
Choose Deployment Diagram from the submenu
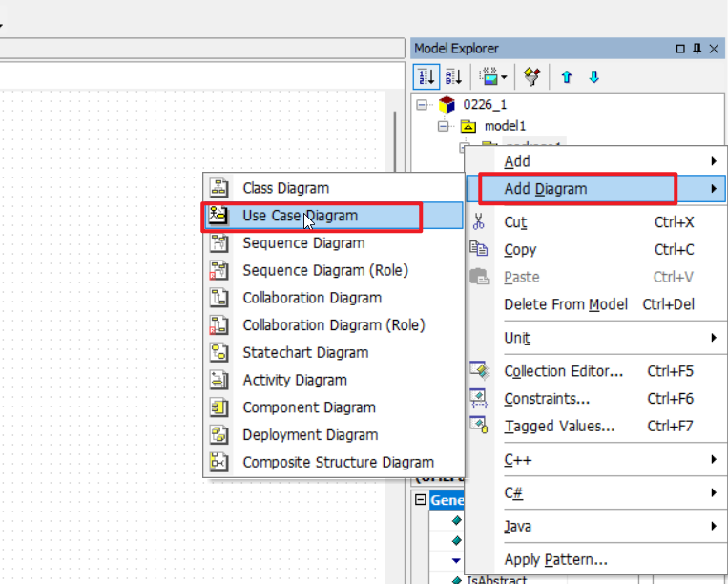(x=333, y=434)
